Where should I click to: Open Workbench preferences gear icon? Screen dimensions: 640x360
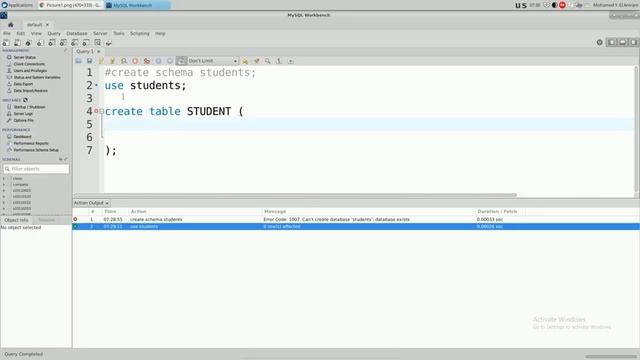click(599, 42)
